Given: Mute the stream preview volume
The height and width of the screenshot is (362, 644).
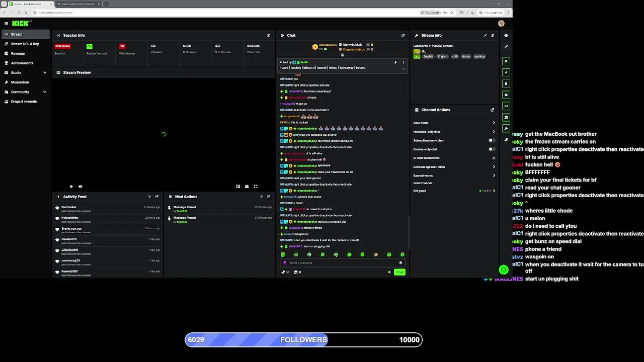Looking at the screenshot, I should click(80, 187).
